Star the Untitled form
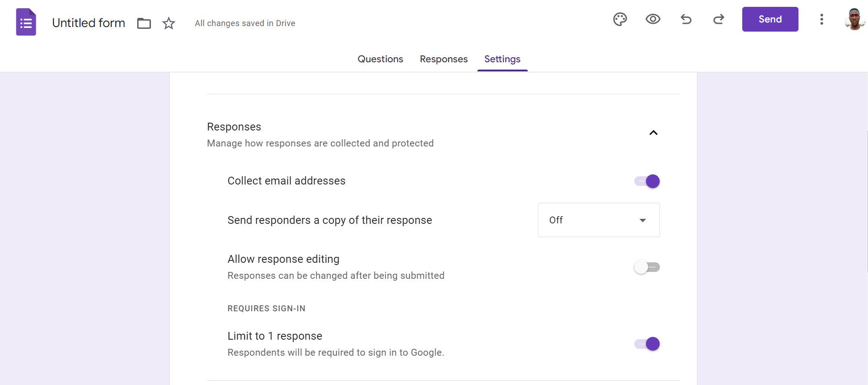 [x=169, y=23]
